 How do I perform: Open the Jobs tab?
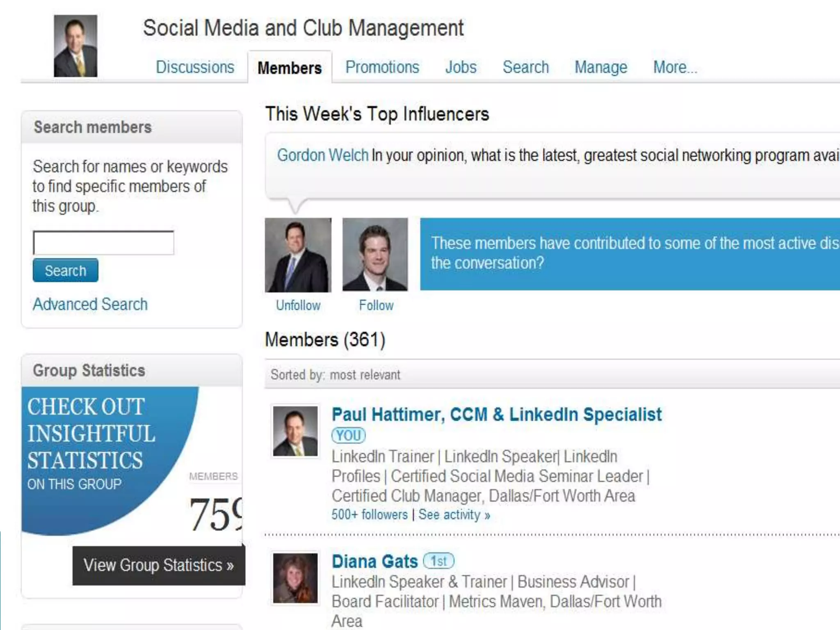(x=461, y=67)
